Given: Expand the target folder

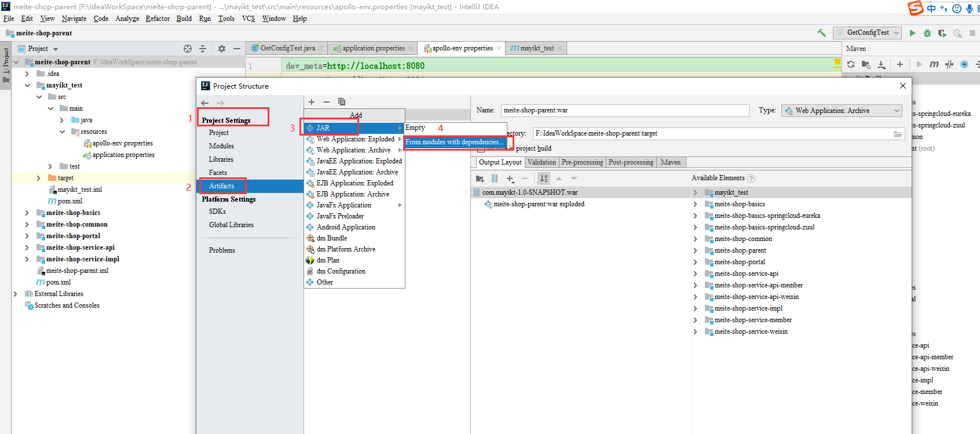Looking at the screenshot, I should pyautogui.click(x=39, y=178).
